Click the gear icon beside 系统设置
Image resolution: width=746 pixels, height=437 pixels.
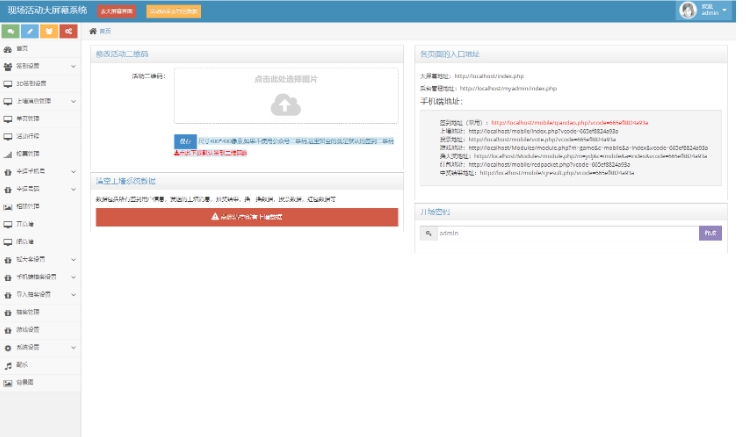click(x=8, y=348)
